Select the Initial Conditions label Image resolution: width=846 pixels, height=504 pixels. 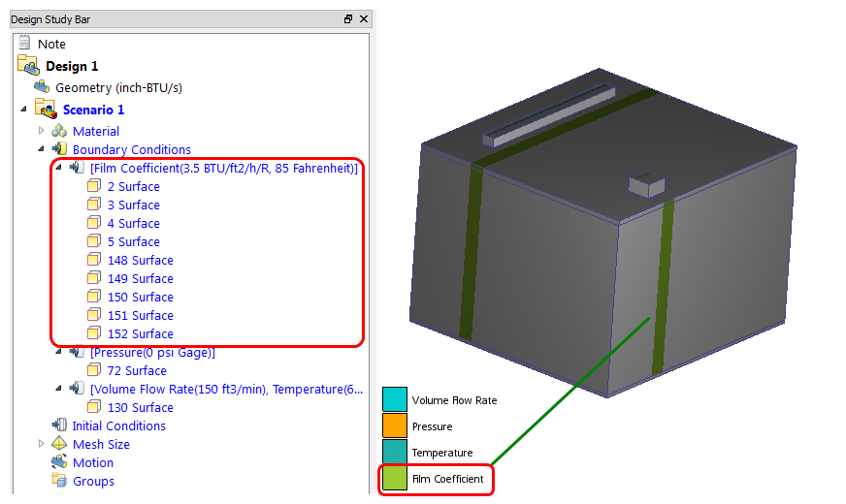(x=118, y=425)
